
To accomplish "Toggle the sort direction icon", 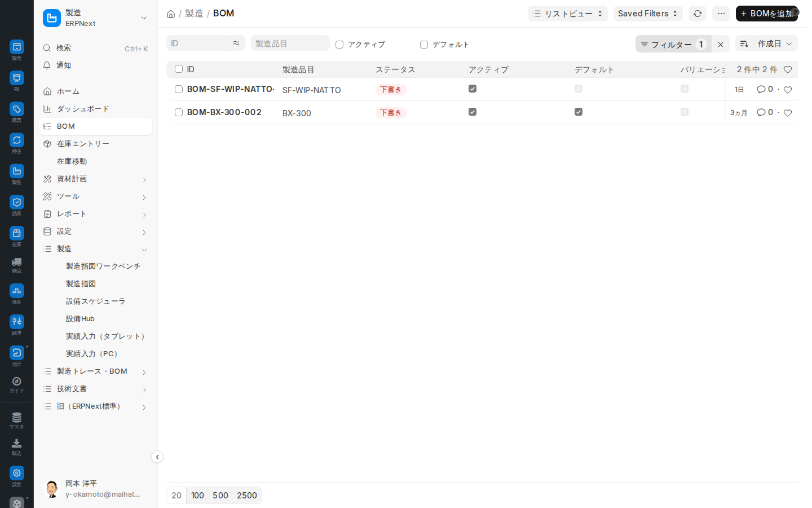I will pyautogui.click(x=744, y=43).
